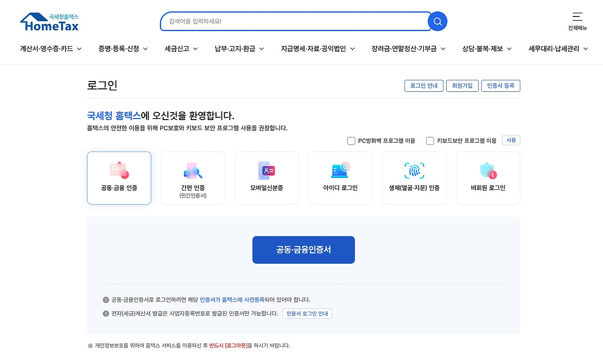Click the 공동·금융인증서 login button
603x364 pixels.
[x=303, y=250]
